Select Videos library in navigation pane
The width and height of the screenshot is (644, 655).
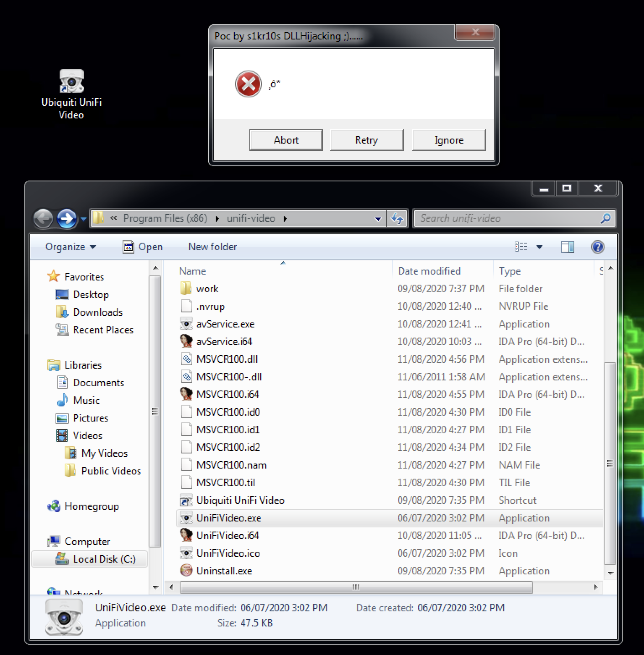(x=79, y=435)
